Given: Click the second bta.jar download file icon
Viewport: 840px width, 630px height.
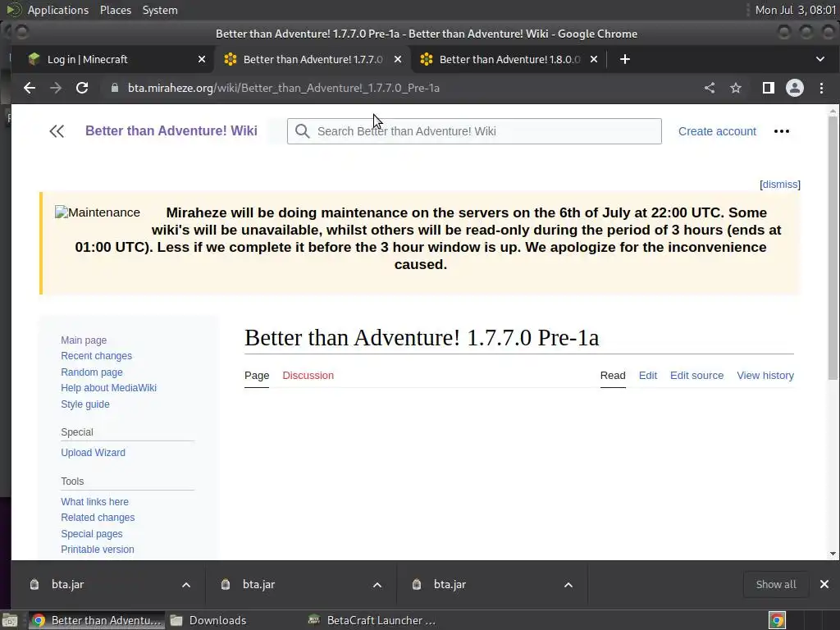Looking at the screenshot, I should [226, 584].
